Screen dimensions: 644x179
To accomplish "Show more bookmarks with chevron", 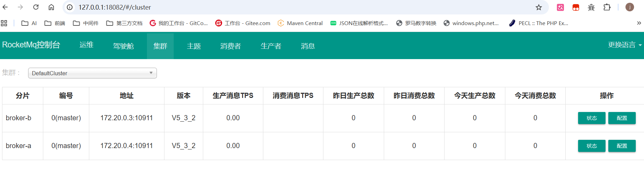I will 639,23.
